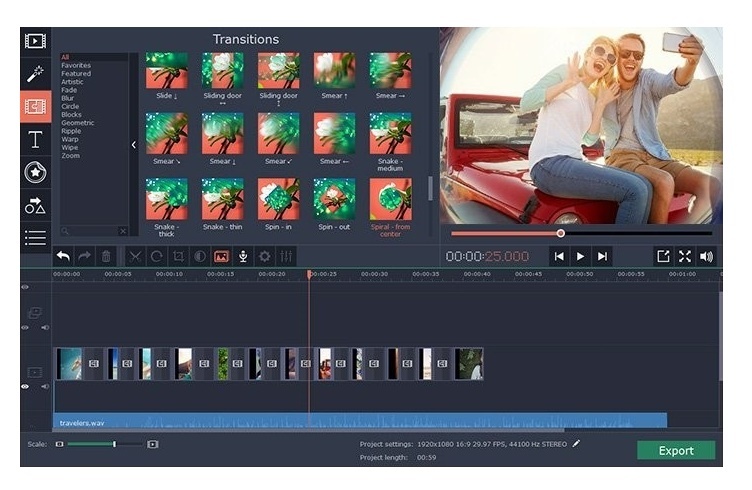Viewport: 752px width, 490px height.
Task: Click zoom-out scale icon
Action: click(x=59, y=444)
